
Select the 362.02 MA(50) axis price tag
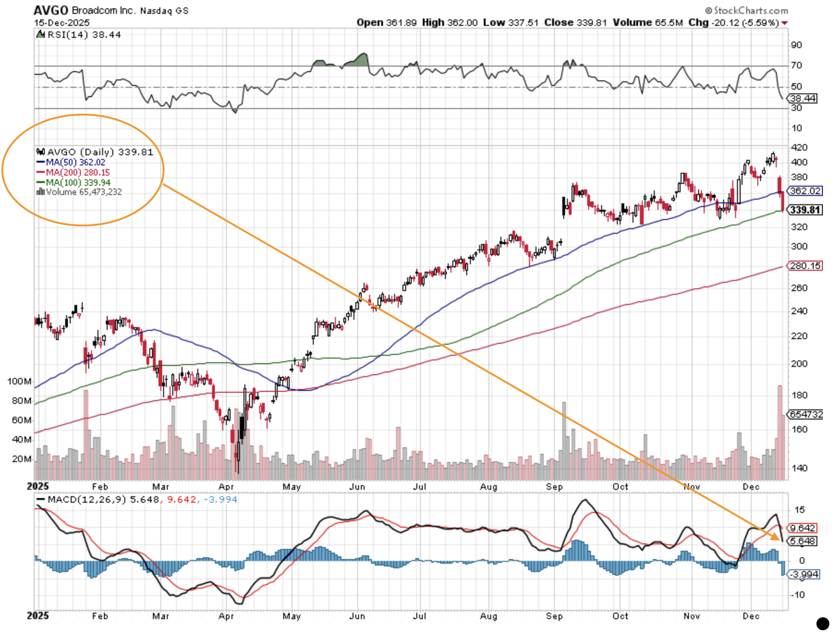pos(805,191)
